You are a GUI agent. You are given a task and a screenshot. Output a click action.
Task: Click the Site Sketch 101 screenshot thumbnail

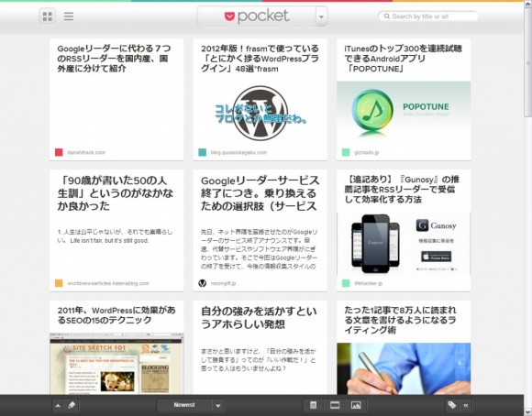coord(116,364)
